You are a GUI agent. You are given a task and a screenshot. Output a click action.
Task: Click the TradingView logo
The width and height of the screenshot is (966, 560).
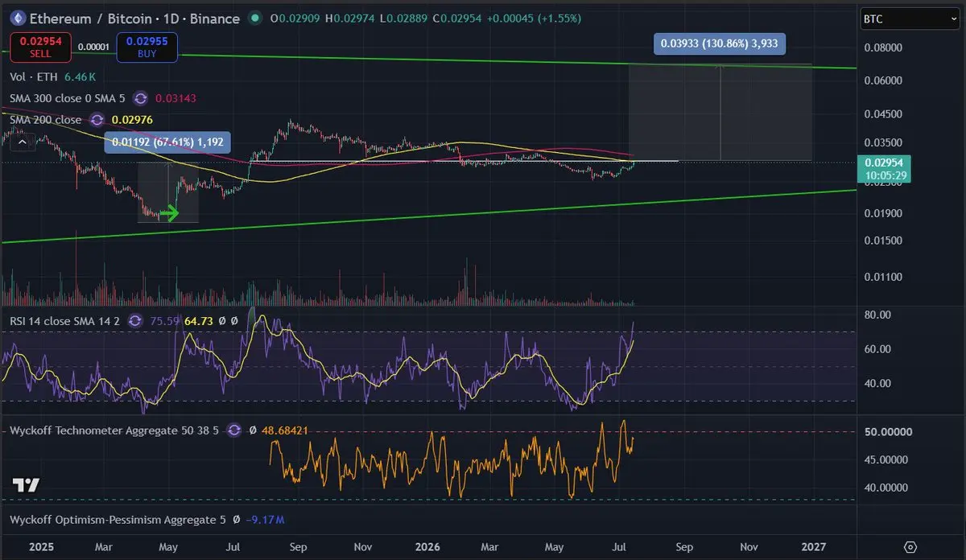click(x=26, y=485)
